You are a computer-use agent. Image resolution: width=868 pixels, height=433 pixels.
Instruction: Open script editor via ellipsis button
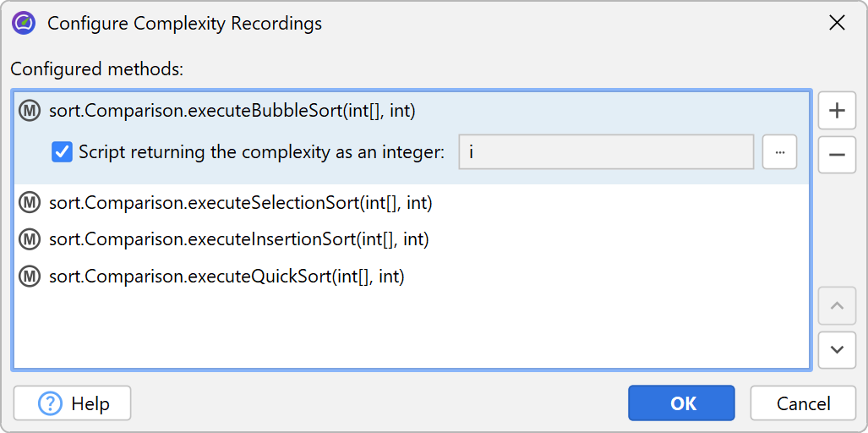[x=779, y=152]
